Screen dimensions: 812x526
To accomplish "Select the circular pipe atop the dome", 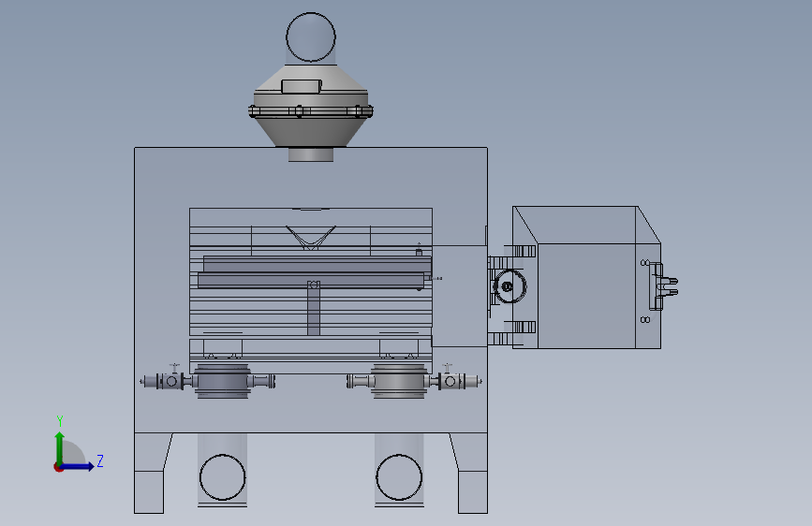I will pyautogui.click(x=311, y=37).
